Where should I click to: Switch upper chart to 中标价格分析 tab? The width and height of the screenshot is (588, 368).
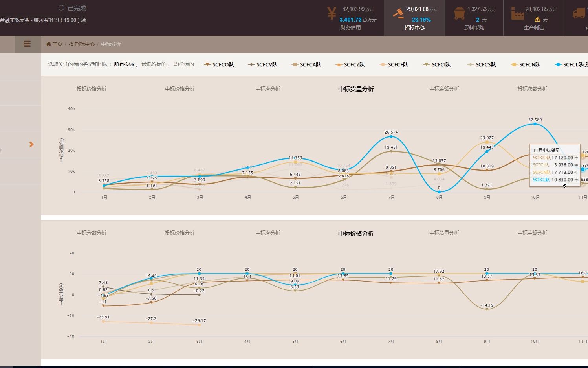click(x=180, y=89)
